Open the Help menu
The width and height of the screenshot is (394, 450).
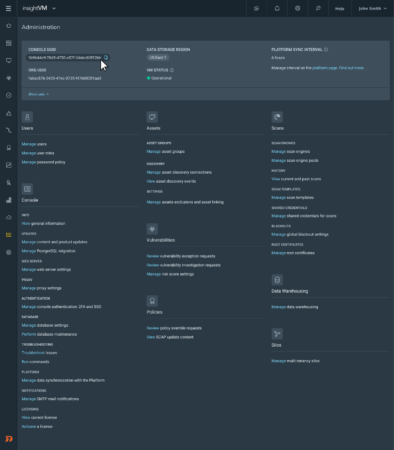click(x=339, y=9)
